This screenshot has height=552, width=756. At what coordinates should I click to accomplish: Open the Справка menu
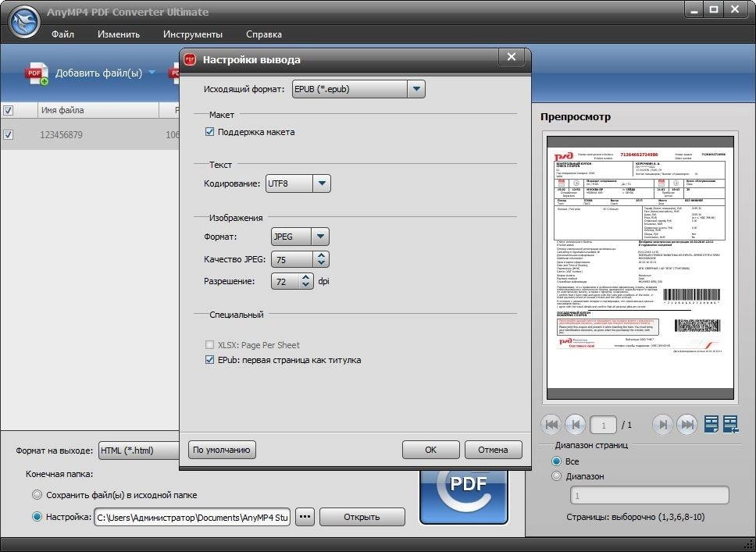point(264,34)
